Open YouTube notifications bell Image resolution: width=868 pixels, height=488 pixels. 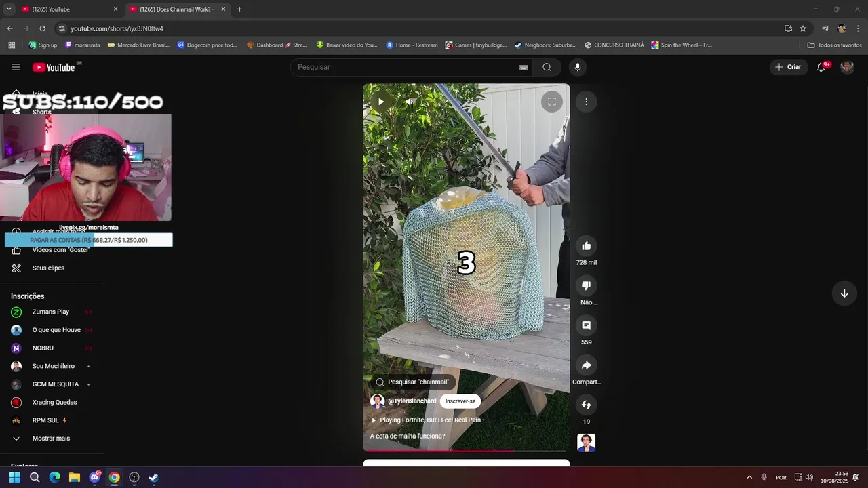(x=821, y=67)
